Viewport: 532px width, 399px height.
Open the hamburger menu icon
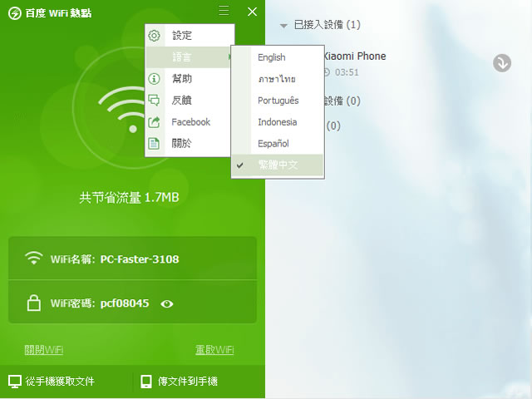coord(224,11)
